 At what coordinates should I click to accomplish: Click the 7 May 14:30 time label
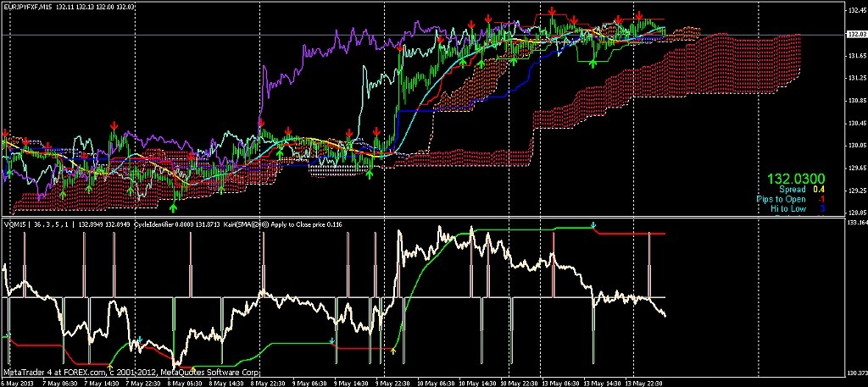102,383
